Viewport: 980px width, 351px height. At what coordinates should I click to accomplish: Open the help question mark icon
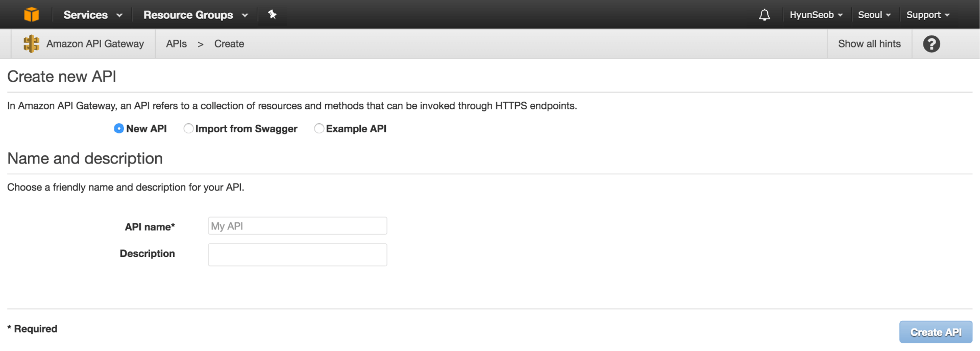pyautogui.click(x=932, y=44)
